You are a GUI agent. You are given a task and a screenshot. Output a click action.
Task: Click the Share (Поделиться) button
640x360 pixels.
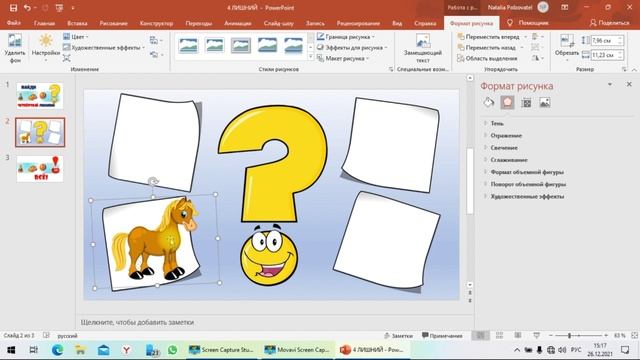pyautogui.click(x=609, y=23)
